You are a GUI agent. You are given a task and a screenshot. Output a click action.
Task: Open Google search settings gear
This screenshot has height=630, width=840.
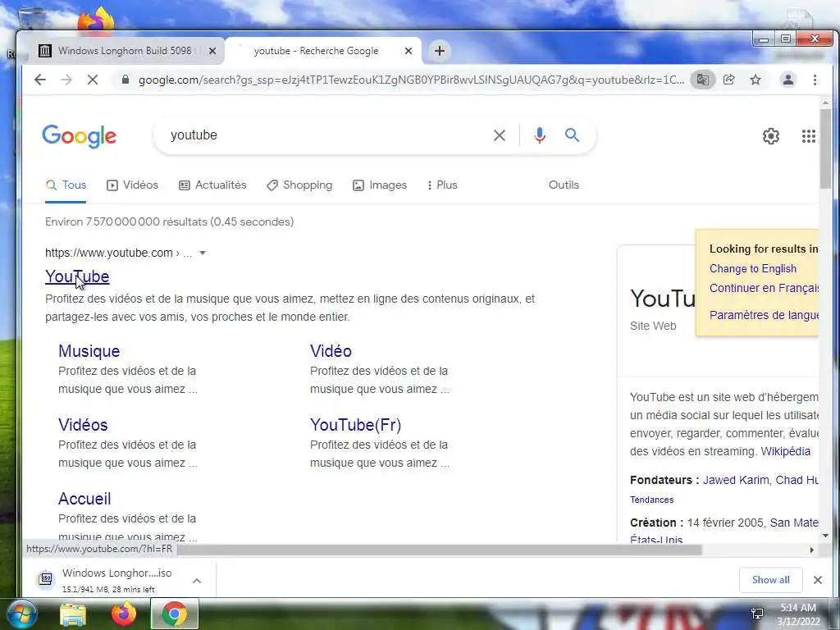coord(771,136)
